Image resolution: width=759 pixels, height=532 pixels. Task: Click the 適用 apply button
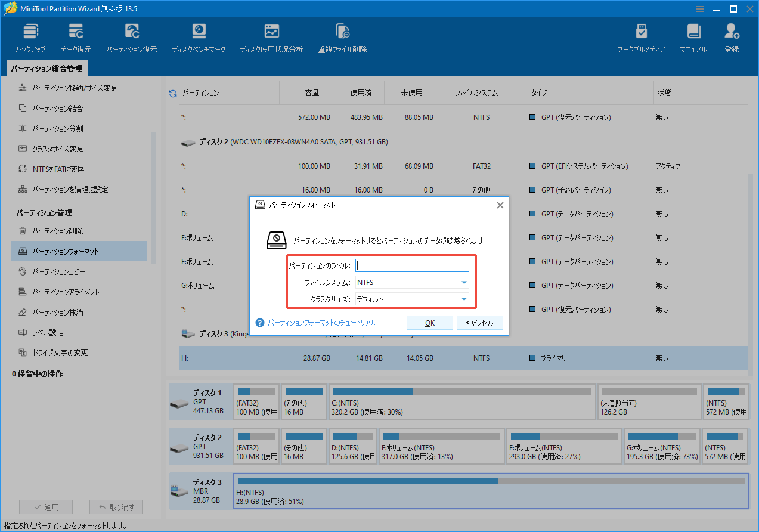coord(46,506)
